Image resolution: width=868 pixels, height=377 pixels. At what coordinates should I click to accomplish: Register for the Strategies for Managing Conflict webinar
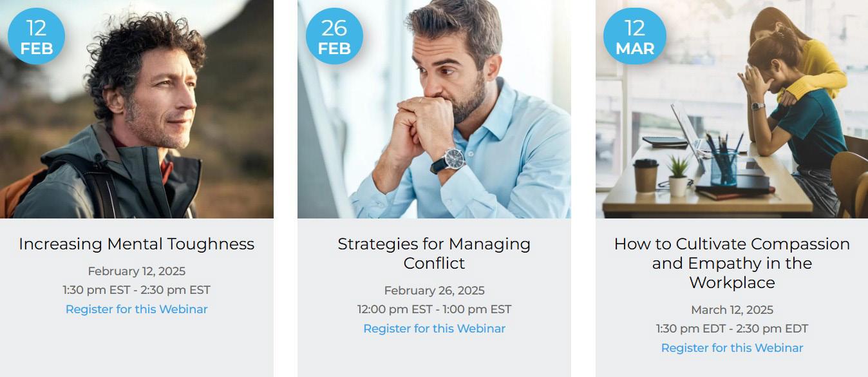point(434,329)
